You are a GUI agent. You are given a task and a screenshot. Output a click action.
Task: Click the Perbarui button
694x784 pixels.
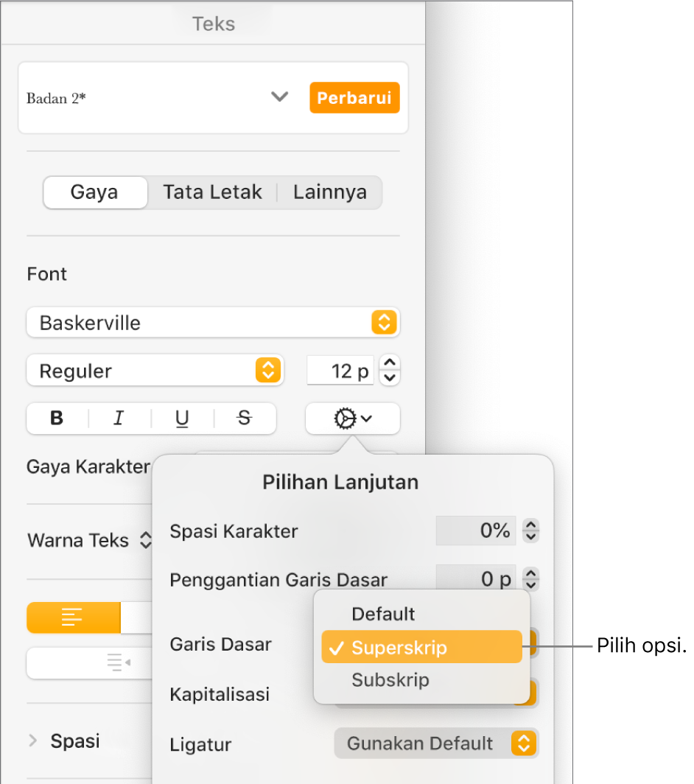[354, 97]
